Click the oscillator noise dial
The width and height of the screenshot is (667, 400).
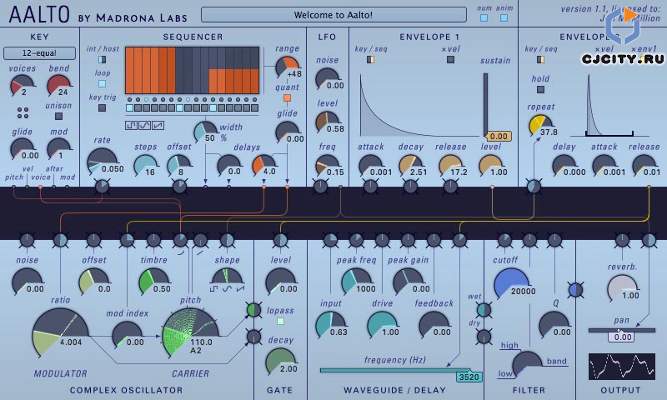click(27, 282)
